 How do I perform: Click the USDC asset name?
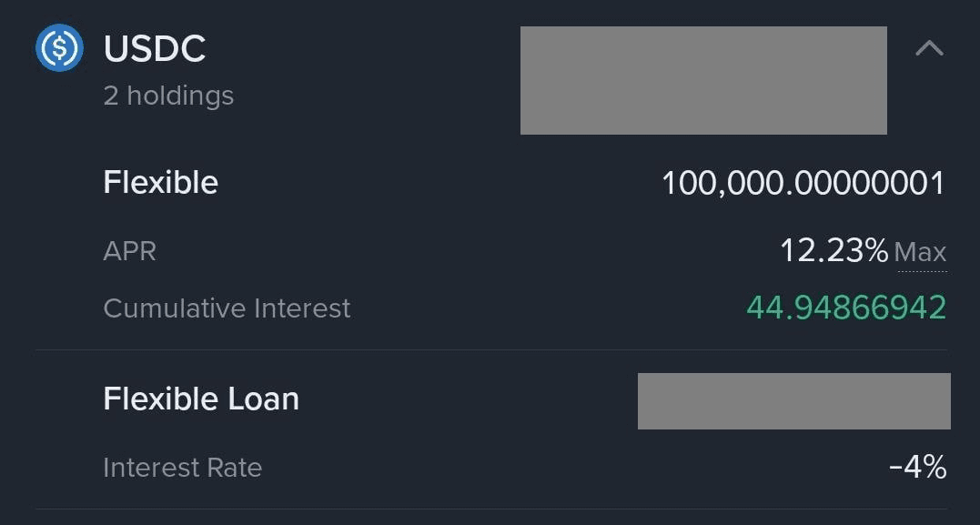tap(155, 49)
